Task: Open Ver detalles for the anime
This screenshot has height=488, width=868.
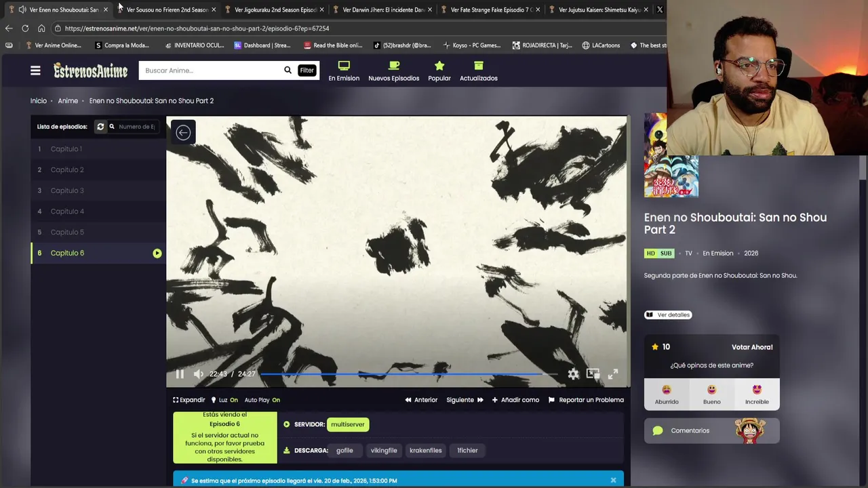Action: (x=668, y=315)
